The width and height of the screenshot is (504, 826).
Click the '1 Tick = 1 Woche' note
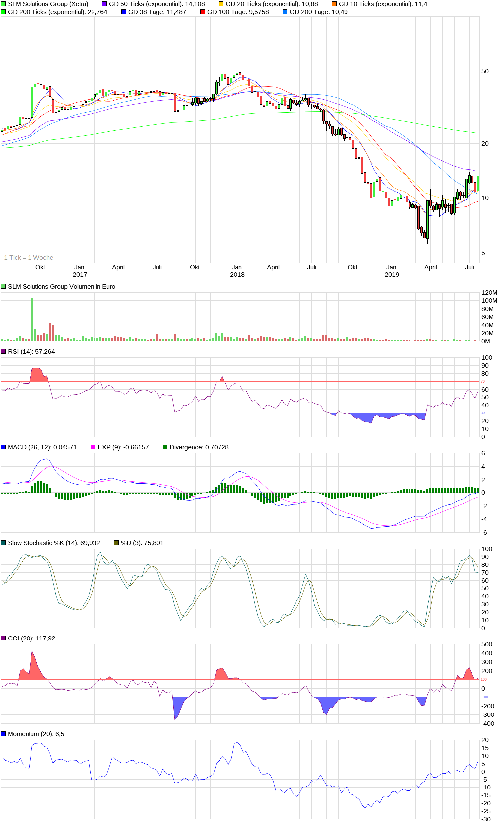29,258
